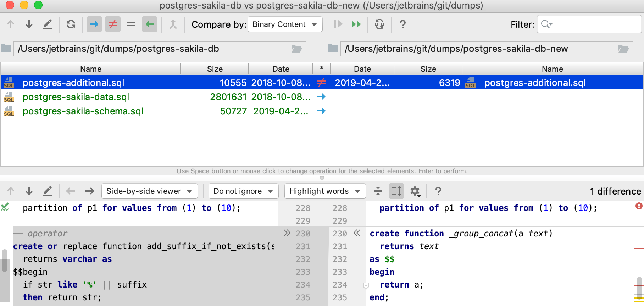Viewport: 644px width, 306px height.
Task: Open the Highlight words dropdown
Action: click(325, 191)
